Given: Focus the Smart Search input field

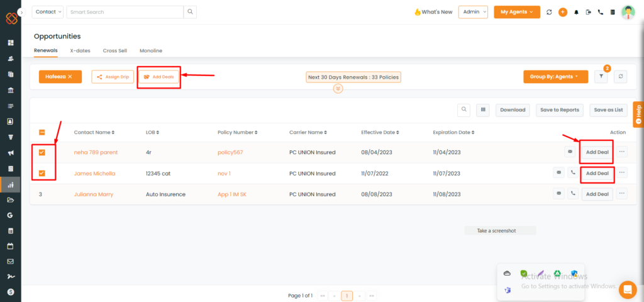Looking at the screenshot, I should pyautogui.click(x=125, y=12).
